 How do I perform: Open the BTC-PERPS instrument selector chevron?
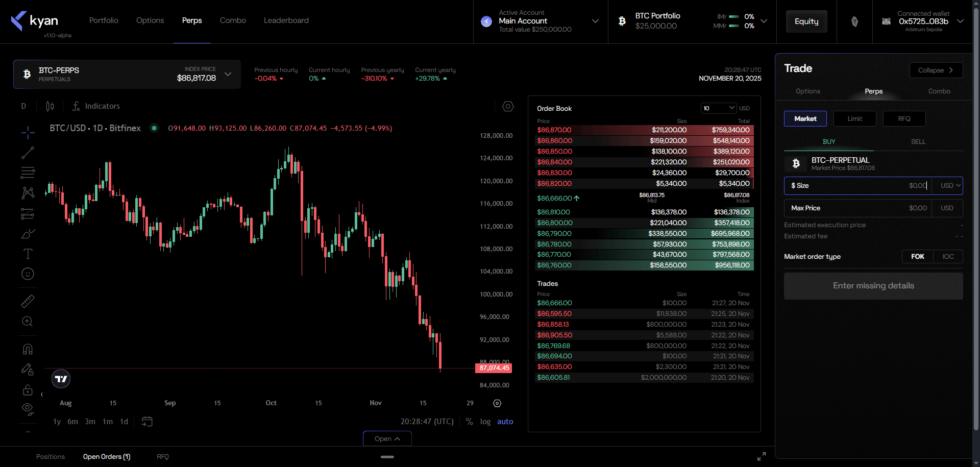[x=228, y=74]
